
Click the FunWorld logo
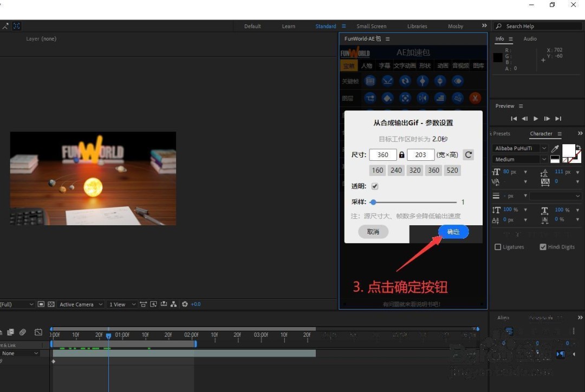click(x=355, y=53)
